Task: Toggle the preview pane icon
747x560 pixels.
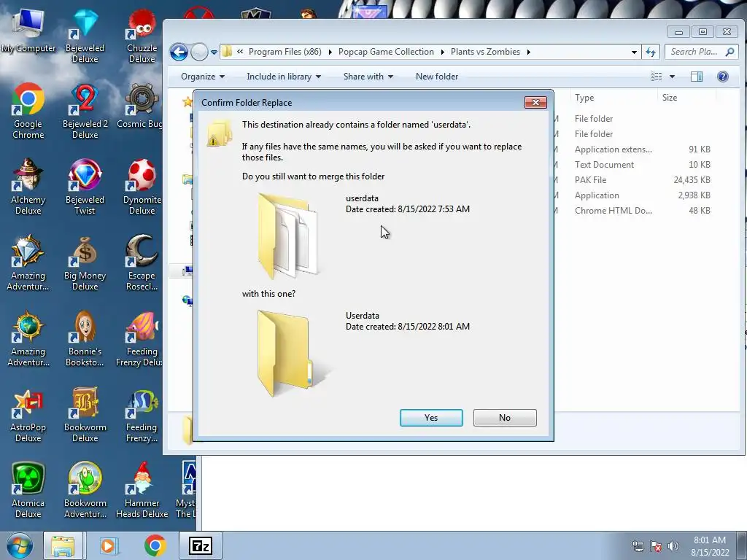Action: tap(697, 76)
